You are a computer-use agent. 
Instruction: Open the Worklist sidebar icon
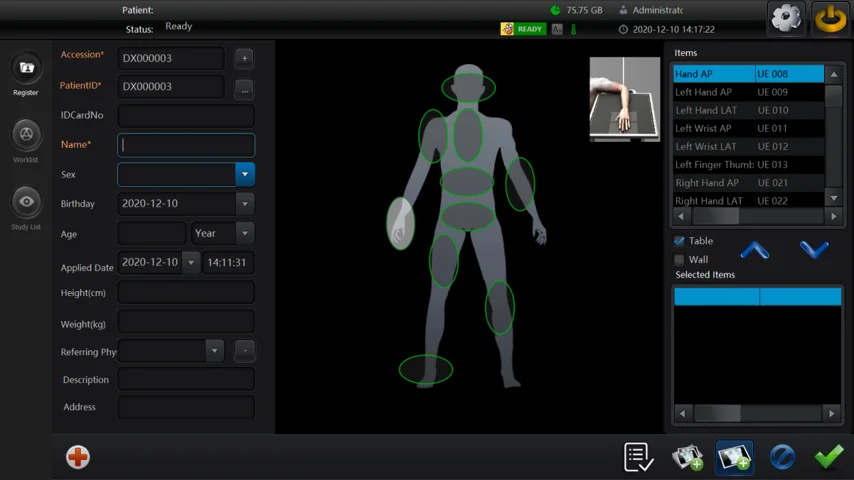pos(26,134)
